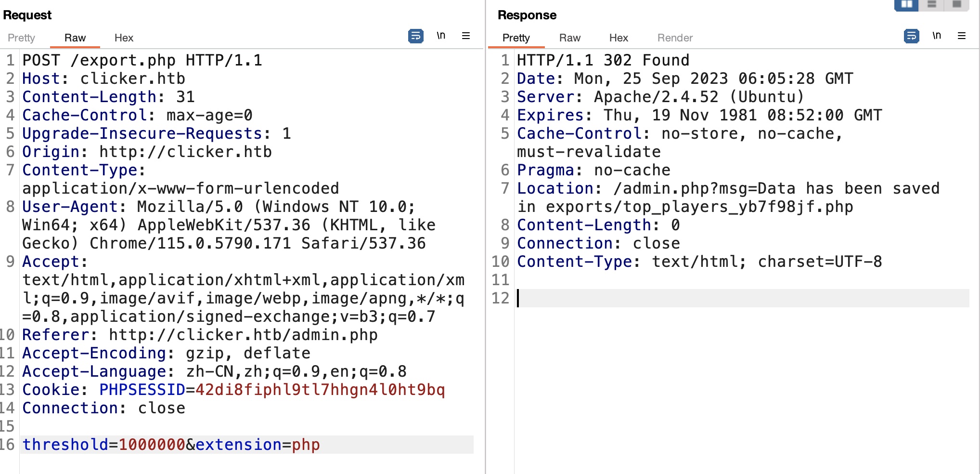Switch Response view to Hex tab
Image resolution: width=980 pixels, height=474 pixels.
coord(619,38)
